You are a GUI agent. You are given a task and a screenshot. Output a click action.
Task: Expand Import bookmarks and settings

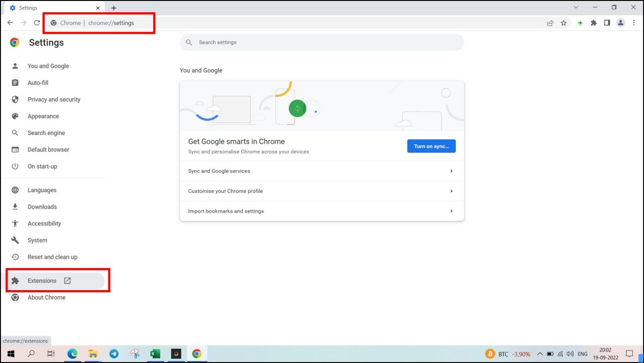[x=322, y=211]
